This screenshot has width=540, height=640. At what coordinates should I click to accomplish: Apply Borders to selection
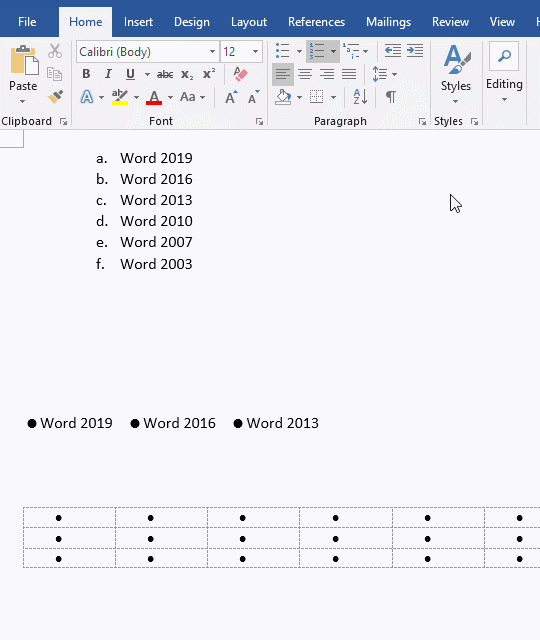(x=316, y=97)
